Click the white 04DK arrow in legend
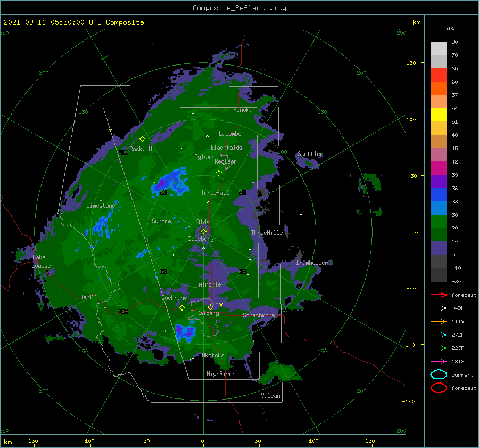Viewport: 479px width, 448px height. tap(439, 308)
